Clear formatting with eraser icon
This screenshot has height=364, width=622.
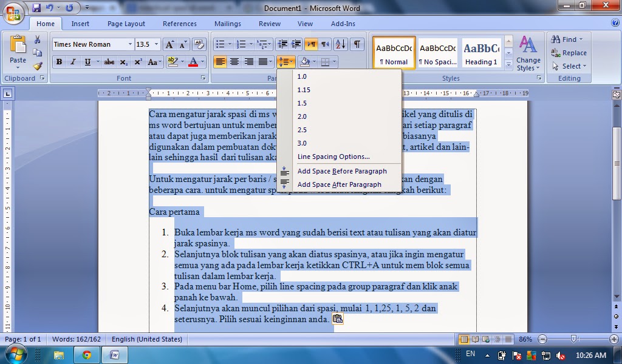[199, 44]
